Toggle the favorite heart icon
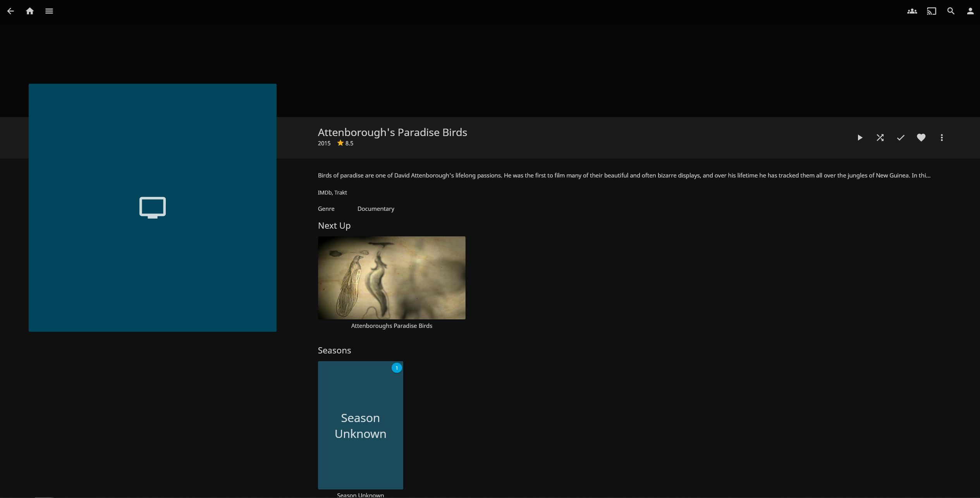Image resolution: width=980 pixels, height=498 pixels. [921, 138]
